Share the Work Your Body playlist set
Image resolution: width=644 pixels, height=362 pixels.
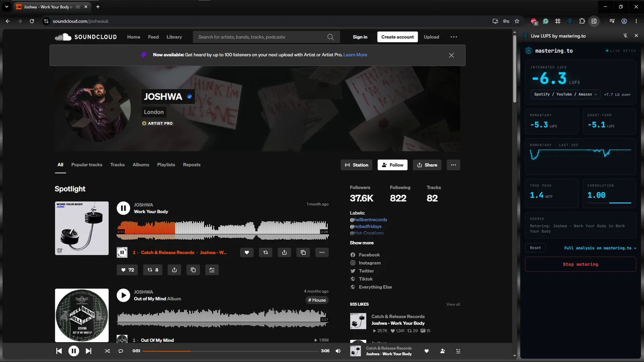[174, 270]
